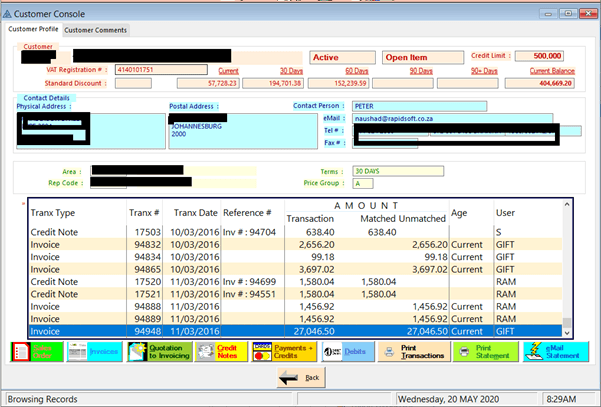Click the 90+ Days aging link
Viewport: 601px width, 407px height.
pos(484,71)
